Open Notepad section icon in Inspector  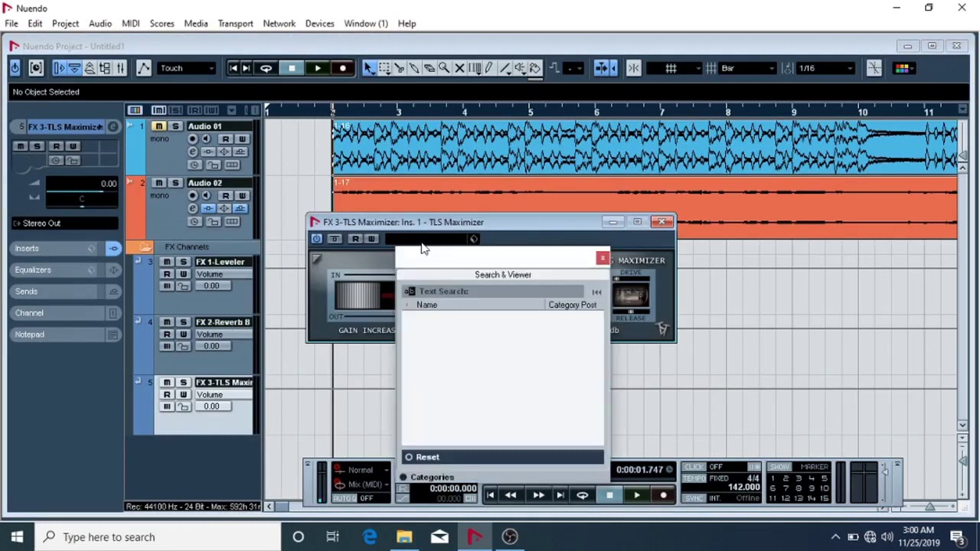(113, 334)
